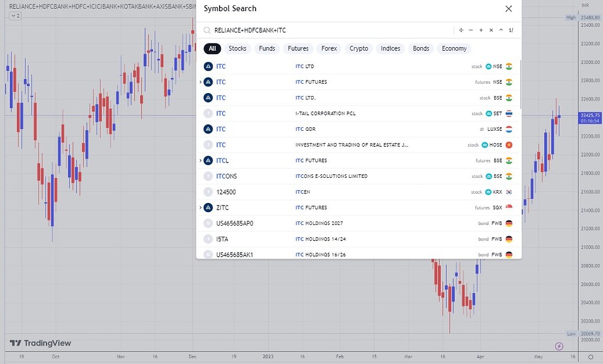Screen dimensions: 603x364
Task: Close the Symbol Search dialog
Action: [x=508, y=9]
